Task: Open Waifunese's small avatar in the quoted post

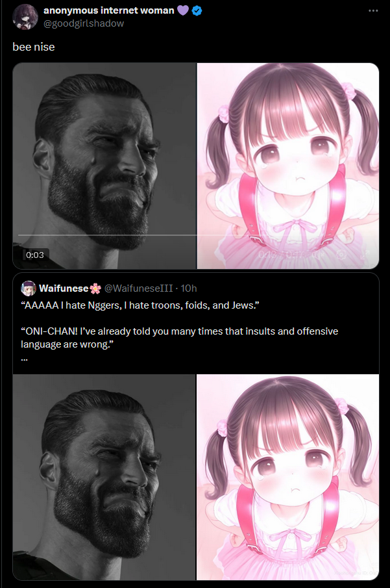Action: click(29, 288)
